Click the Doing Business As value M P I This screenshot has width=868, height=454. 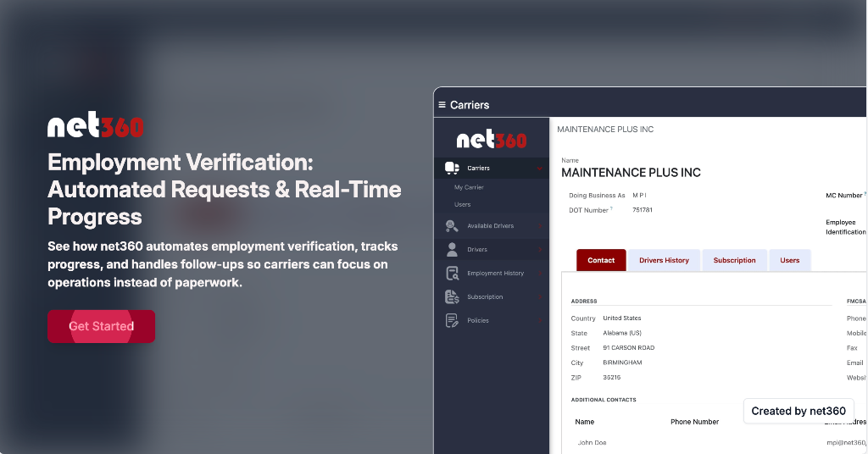[x=639, y=195]
